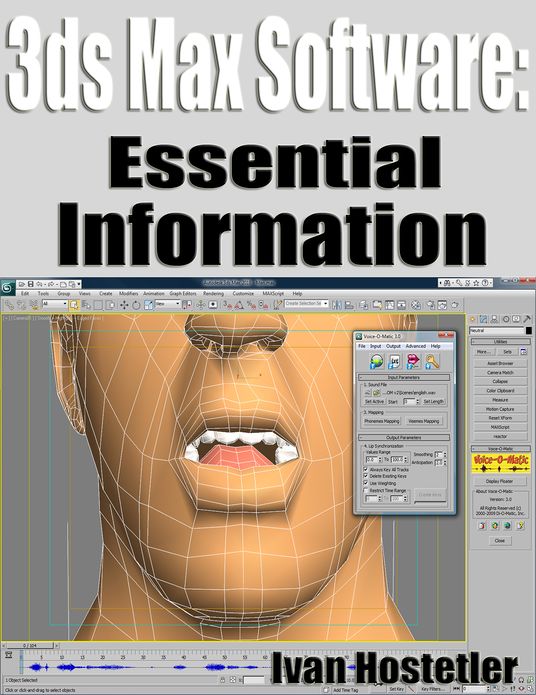Viewport: 536px width, 695px height.
Task: Click the time slider showing 0 / 104
Action: (x=30, y=646)
